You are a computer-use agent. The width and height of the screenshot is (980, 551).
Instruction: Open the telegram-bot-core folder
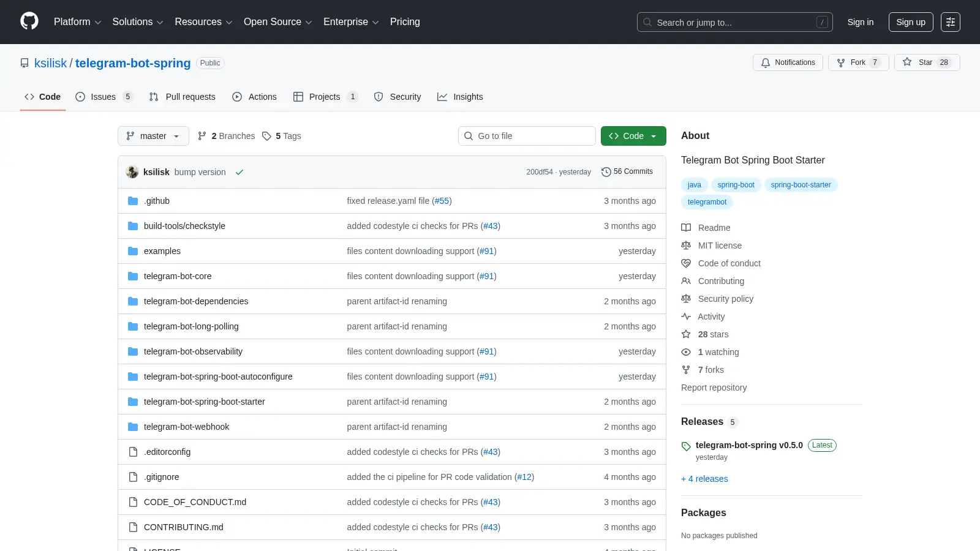(178, 276)
